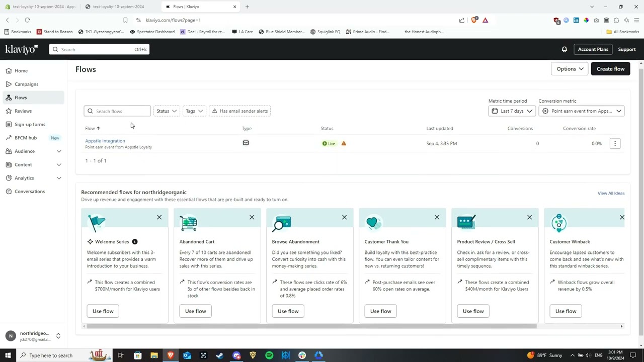Select Flows in the sidebar

(x=33, y=98)
